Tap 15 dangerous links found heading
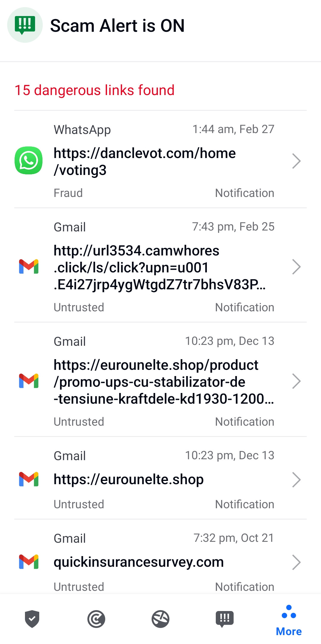This screenshot has width=321, height=644. 95,90
